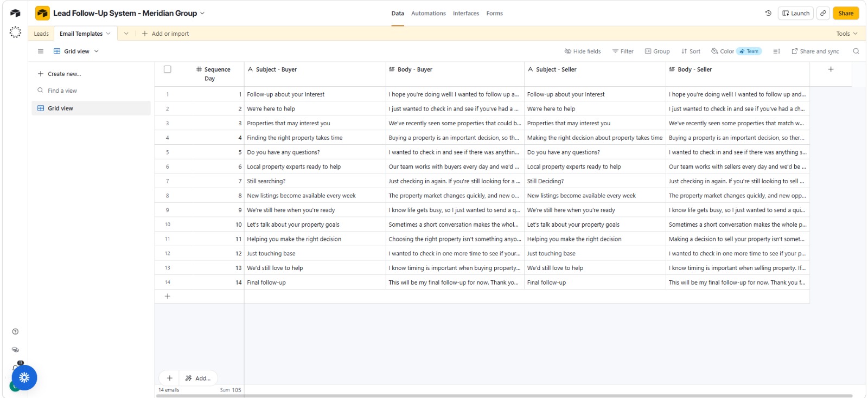This screenshot has height=398, width=868.
Task: Click the horizontal scrollbar at bottom
Action: point(504,396)
